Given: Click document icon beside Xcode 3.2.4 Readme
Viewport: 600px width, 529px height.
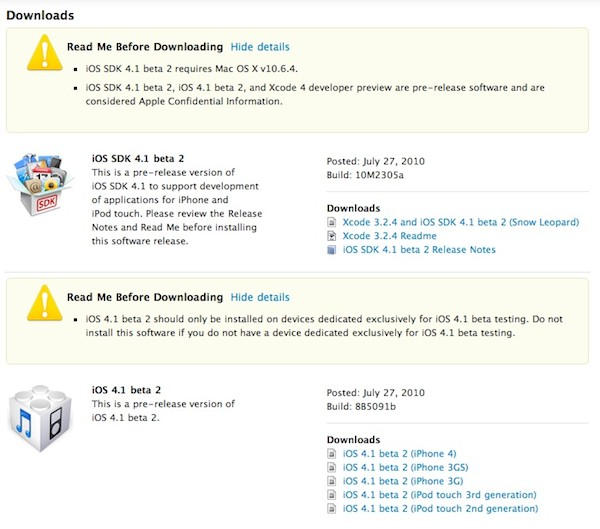Looking at the screenshot, I should (333, 235).
